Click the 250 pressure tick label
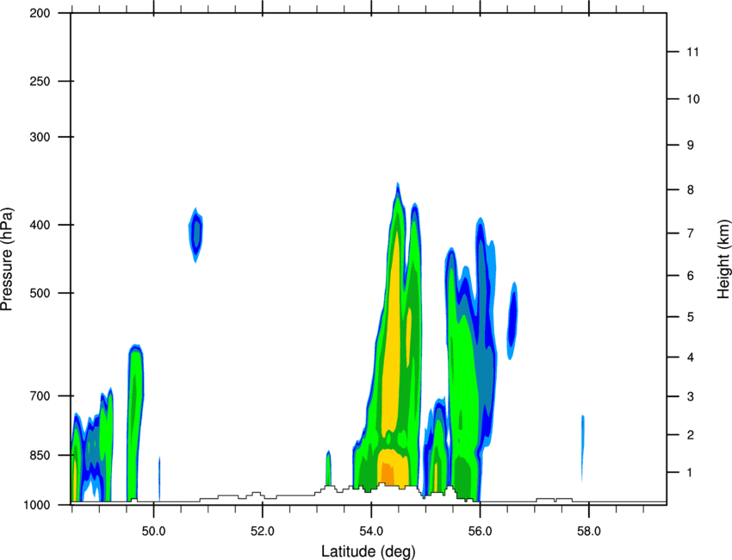This screenshot has width=732, height=560. [x=40, y=81]
